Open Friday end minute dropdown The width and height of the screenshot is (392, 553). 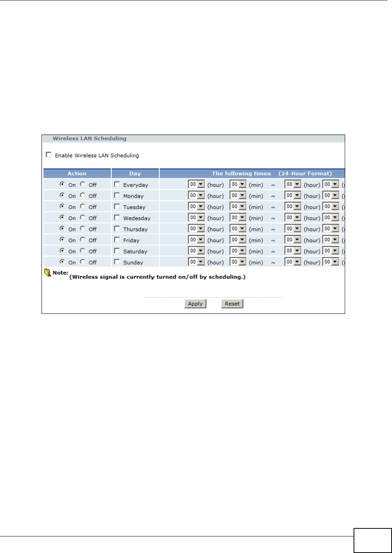[331, 240]
